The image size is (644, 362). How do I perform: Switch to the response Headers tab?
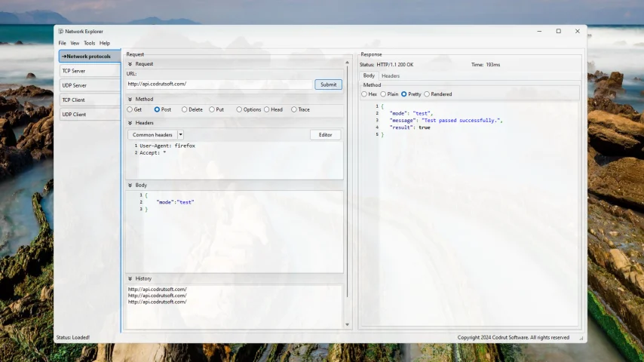click(391, 76)
